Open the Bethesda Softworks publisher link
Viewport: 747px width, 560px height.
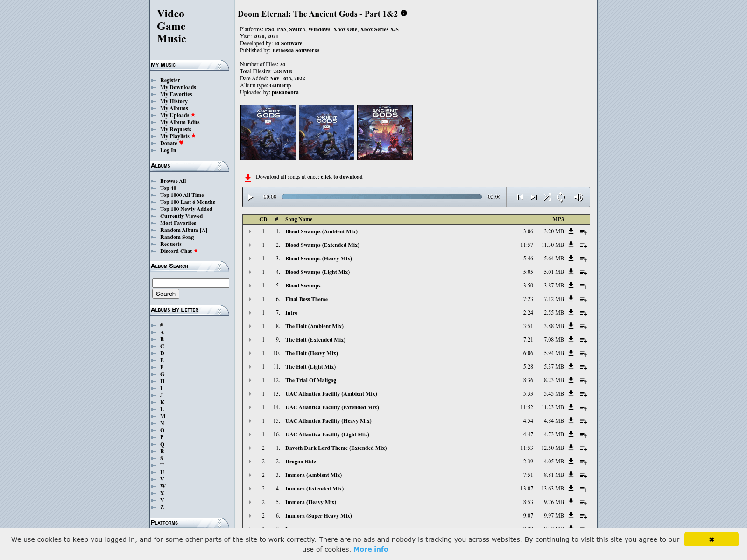pos(296,50)
